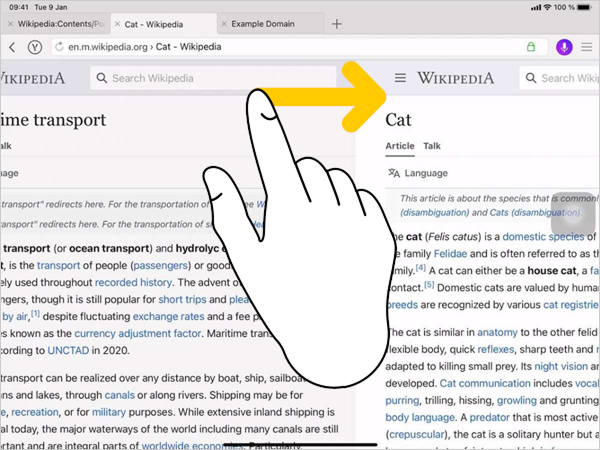Tap the browser back arrow
The image size is (600, 450).
12,47
